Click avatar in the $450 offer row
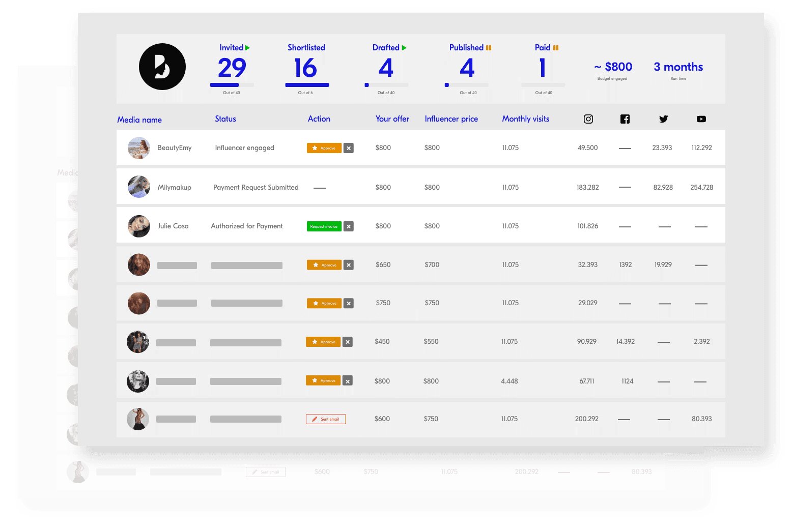This screenshot has width=792, height=532. [138, 342]
